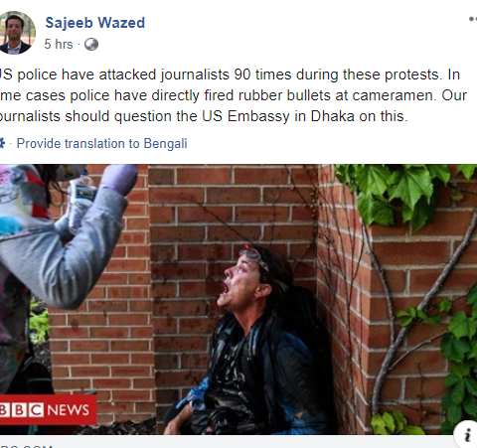Viewport: 477px width, 448px height.
Task: Click the 'rubber bullets at cameramen' text line
Action: coord(234,95)
